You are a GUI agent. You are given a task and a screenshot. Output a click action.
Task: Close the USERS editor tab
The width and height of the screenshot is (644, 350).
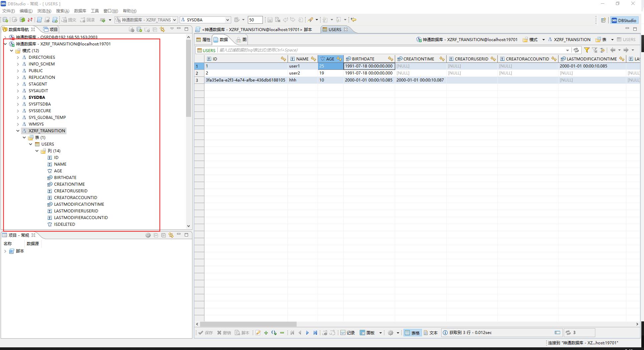[346, 29]
